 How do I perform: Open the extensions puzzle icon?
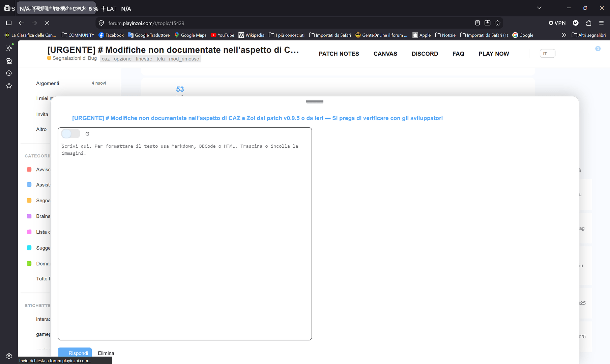589,23
